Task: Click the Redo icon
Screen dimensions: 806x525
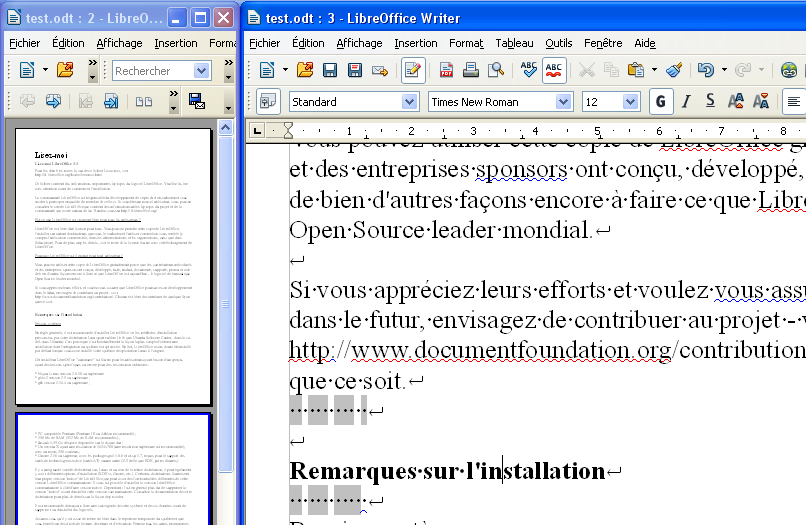Action: click(743, 70)
